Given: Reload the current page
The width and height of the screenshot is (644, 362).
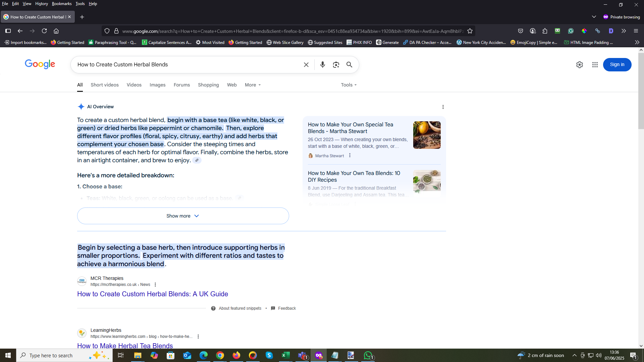Looking at the screenshot, I should point(44,31).
